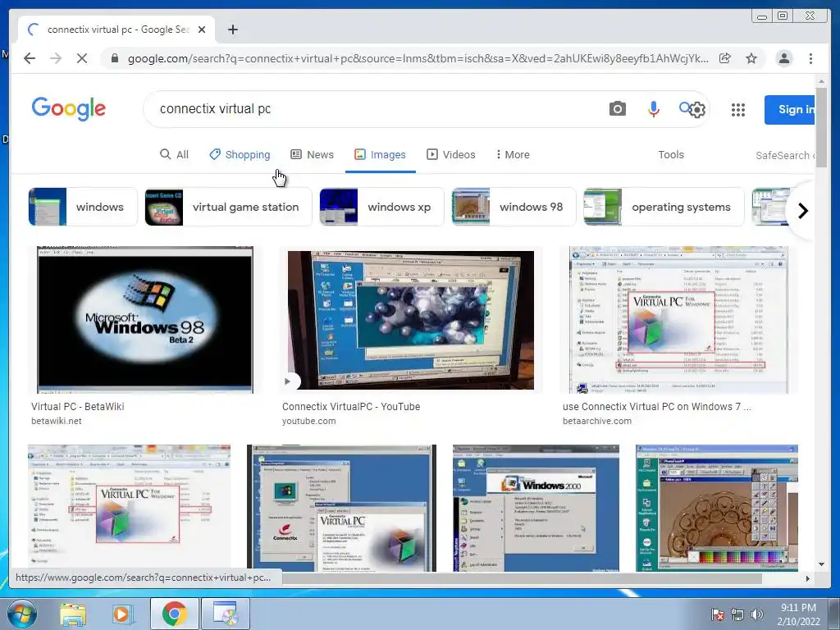Show more chips with the right chevron
This screenshot has height=630, width=840.
[802, 211]
